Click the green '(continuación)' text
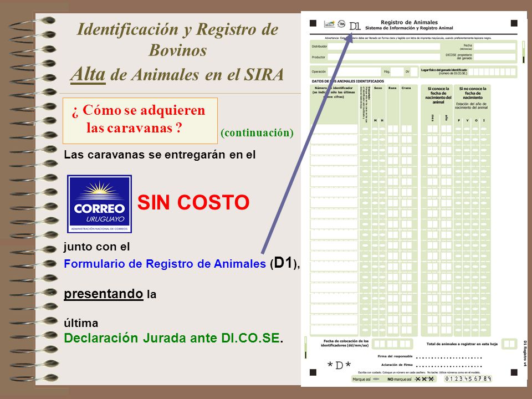This screenshot has width=532, height=399. coord(257,132)
